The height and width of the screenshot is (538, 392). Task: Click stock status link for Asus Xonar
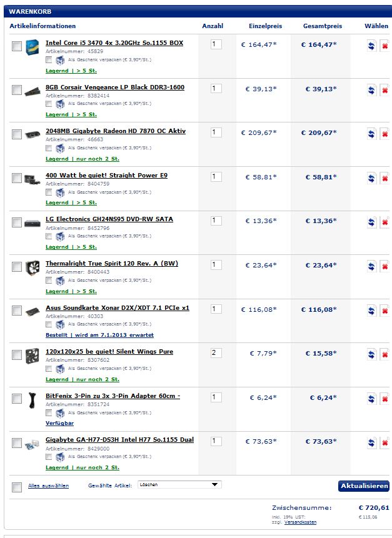tap(99, 335)
